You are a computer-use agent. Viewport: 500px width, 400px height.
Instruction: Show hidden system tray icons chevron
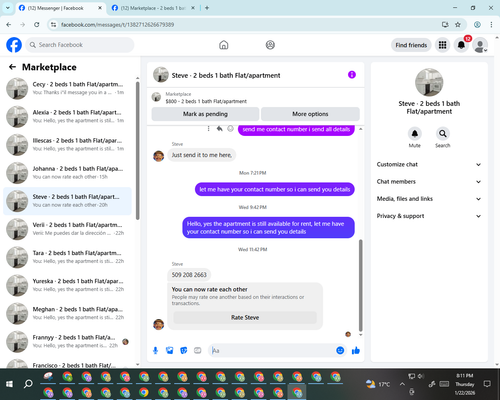(x=402, y=384)
